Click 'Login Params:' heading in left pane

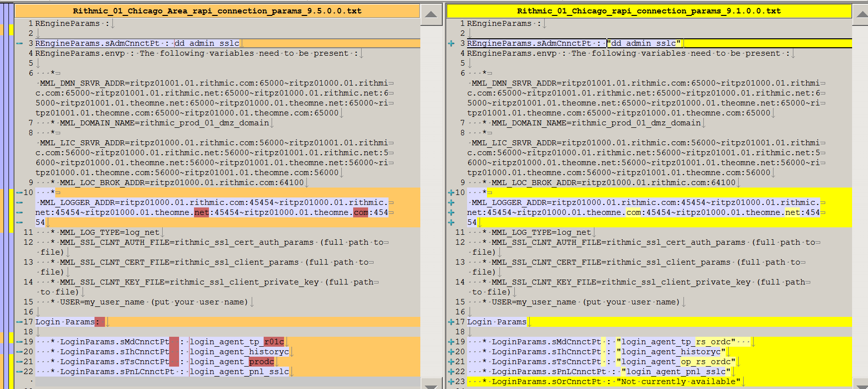70,322
